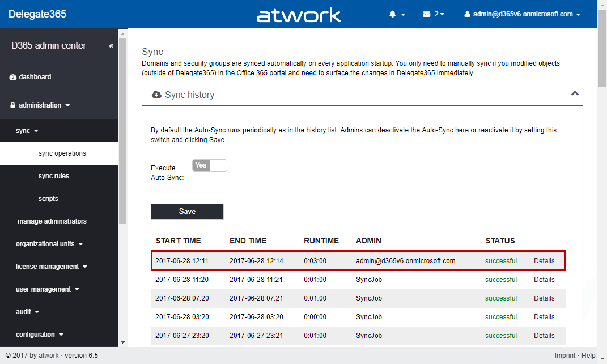Open the admin@d365v6.onmicrosoft.com account dropdown
The height and width of the screenshot is (364, 607).
click(x=522, y=14)
